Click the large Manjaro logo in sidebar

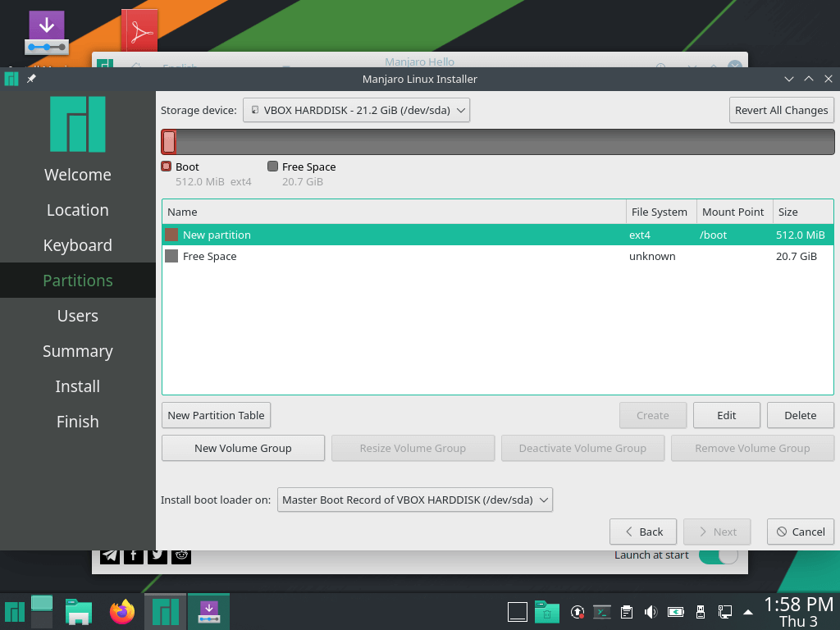(78, 125)
